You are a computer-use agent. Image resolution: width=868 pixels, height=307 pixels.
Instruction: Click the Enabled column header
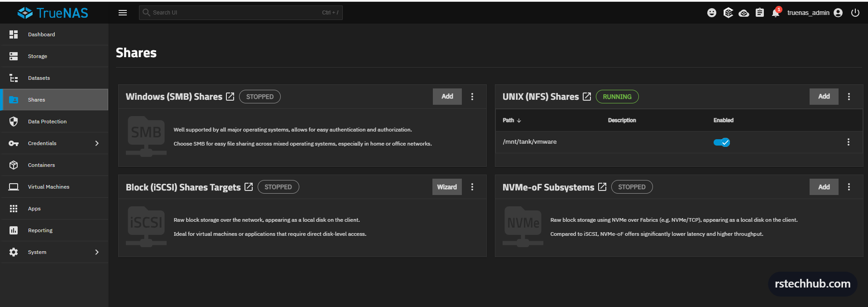(724, 120)
